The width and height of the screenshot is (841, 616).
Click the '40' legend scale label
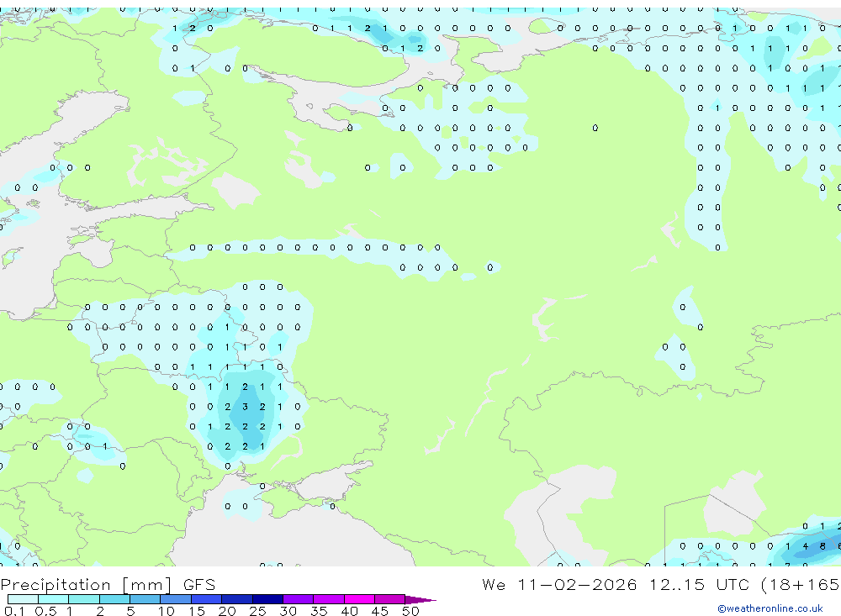point(349,611)
